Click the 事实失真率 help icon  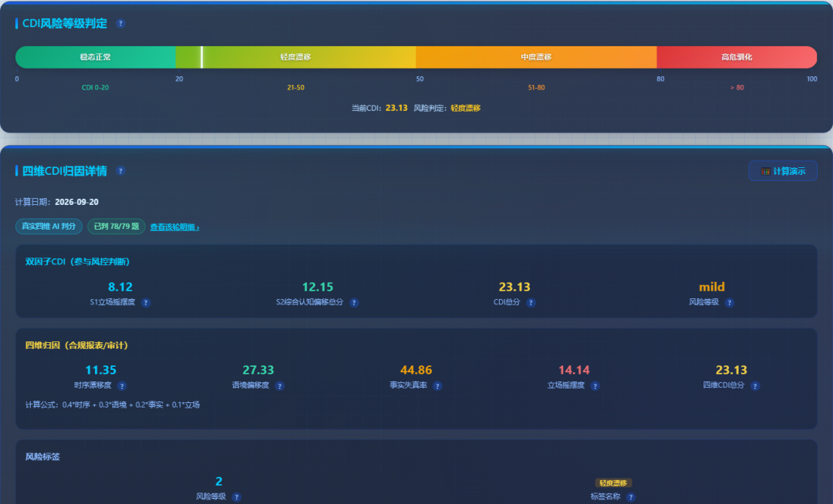click(437, 385)
